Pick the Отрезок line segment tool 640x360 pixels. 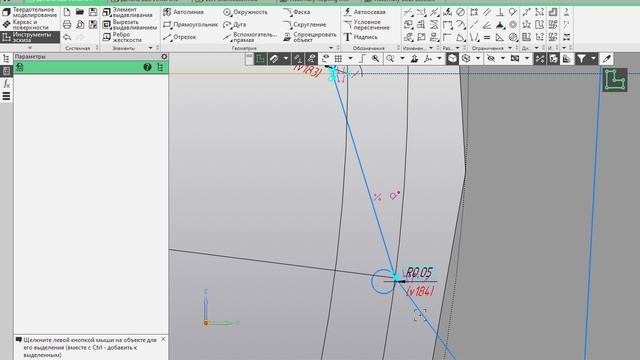point(180,37)
